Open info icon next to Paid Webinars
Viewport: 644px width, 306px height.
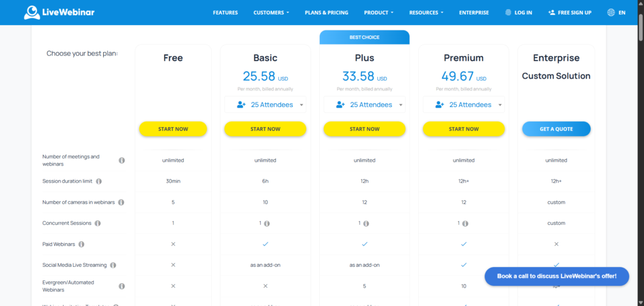point(81,244)
